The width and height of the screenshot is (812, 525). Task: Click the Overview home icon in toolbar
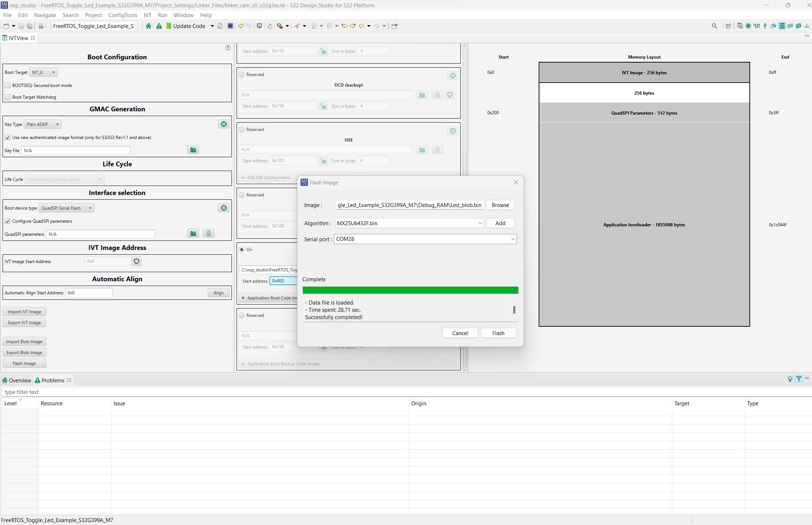tap(148, 26)
